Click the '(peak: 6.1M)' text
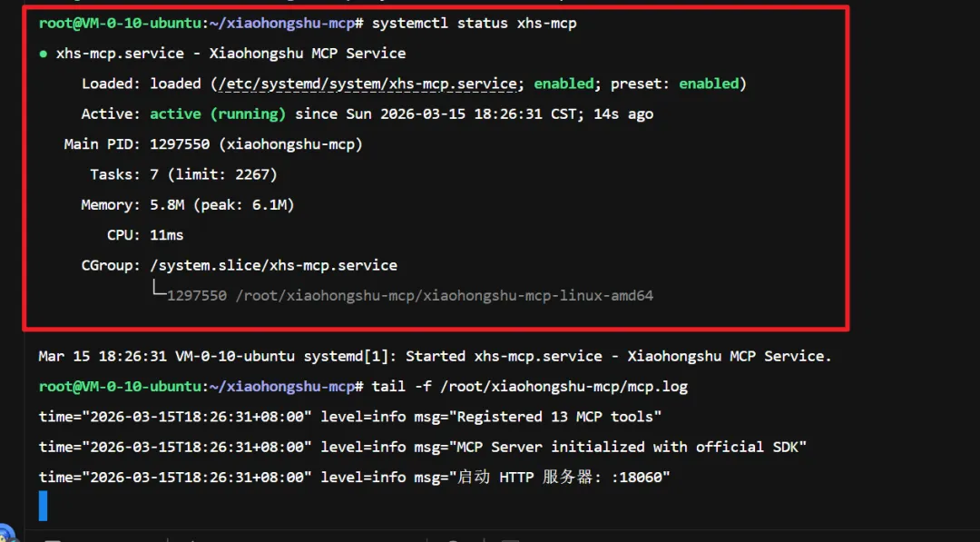Screen dimensions: 980x542 click(x=243, y=205)
